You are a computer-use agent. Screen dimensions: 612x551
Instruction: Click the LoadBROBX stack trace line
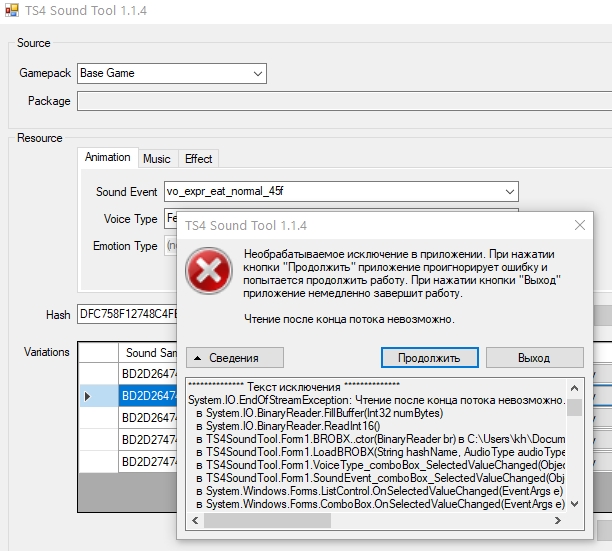point(381,452)
